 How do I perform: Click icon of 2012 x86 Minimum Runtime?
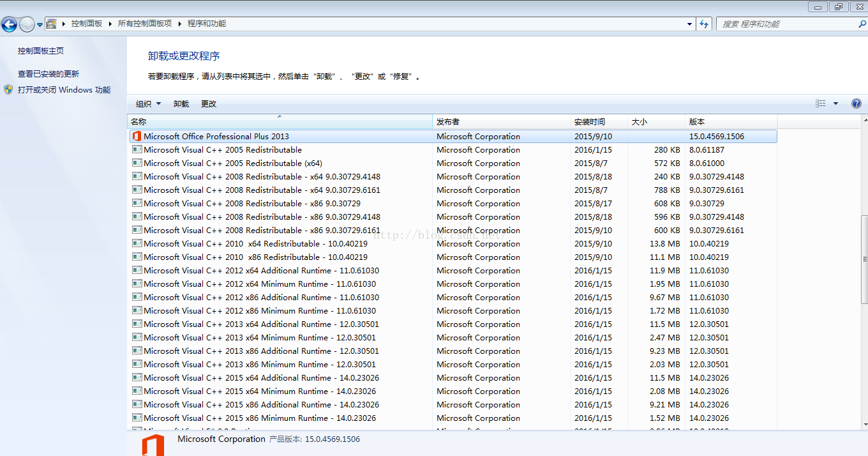137,310
